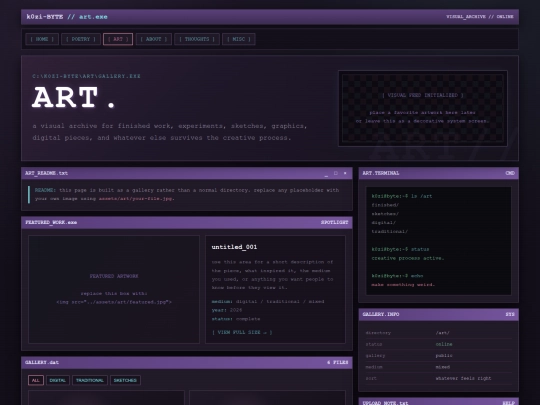Minimize the ART_README.txt window
The height and width of the screenshot is (405, 540).
326,173
